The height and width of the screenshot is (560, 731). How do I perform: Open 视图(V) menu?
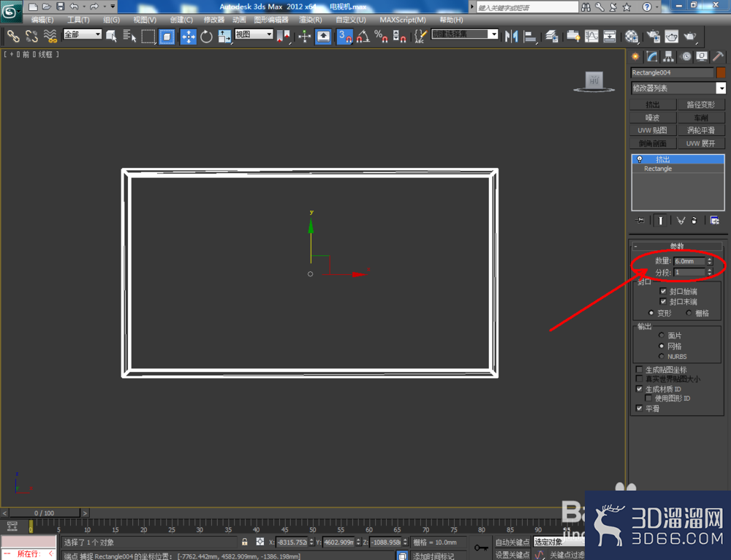[x=145, y=20]
